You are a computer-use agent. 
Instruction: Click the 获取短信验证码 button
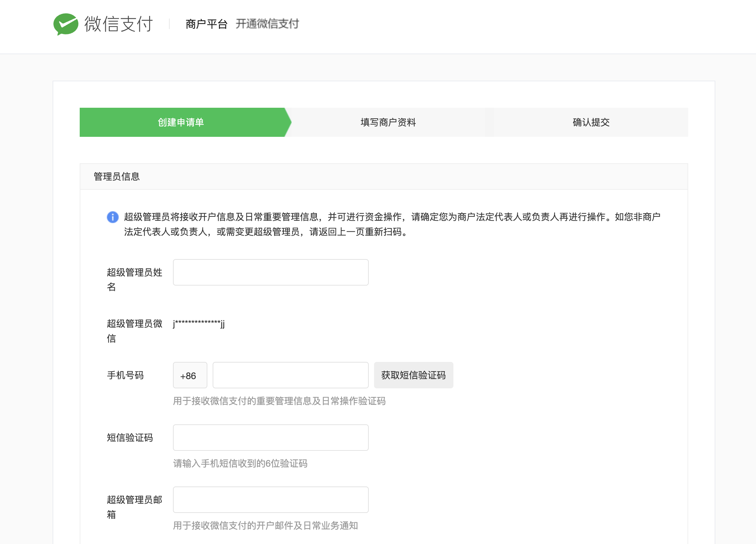(413, 375)
